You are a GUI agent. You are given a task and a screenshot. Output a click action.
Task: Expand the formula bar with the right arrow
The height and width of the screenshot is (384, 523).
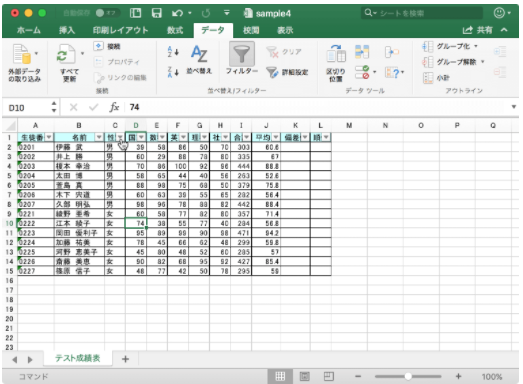[514, 107]
